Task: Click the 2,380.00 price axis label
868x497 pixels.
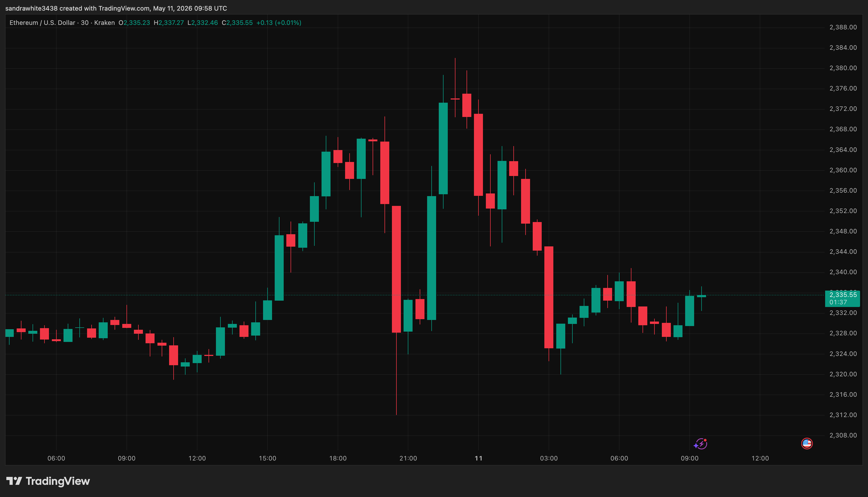Action: pos(843,68)
